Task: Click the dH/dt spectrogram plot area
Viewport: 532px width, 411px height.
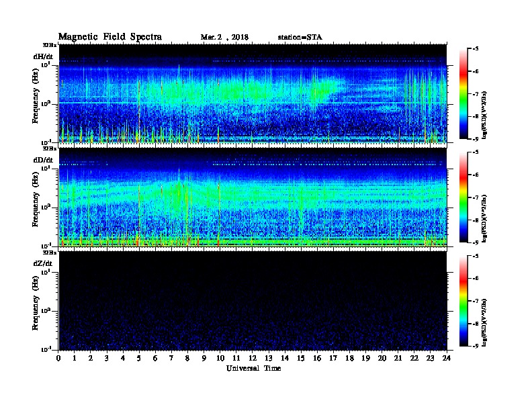Action: pos(253,93)
